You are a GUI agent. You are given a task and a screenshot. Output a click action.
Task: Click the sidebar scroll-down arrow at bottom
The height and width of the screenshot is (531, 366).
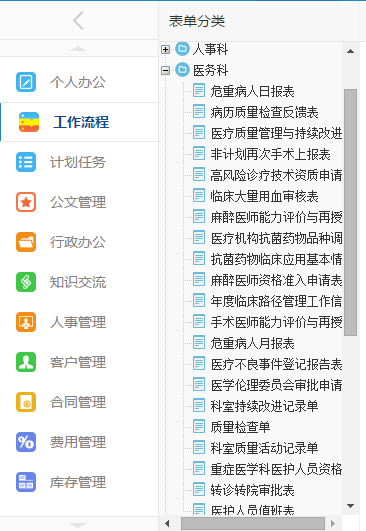point(78,525)
